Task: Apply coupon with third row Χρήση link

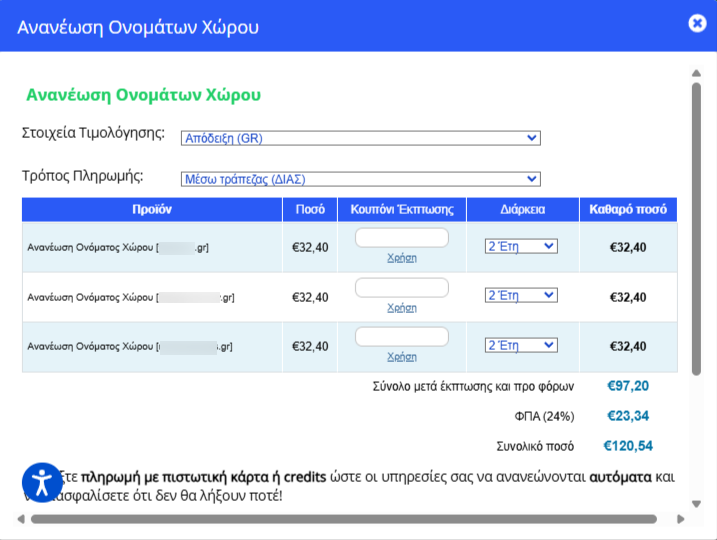Action: [x=402, y=357]
